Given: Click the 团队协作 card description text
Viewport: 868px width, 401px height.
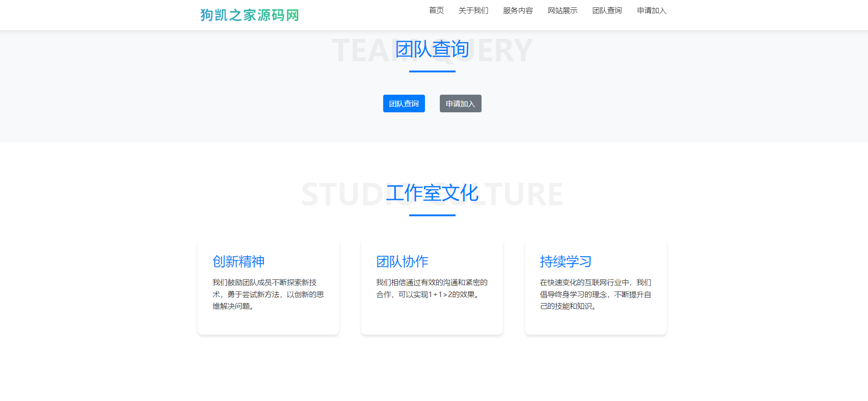Looking at the screenshot, I should 432,289.
